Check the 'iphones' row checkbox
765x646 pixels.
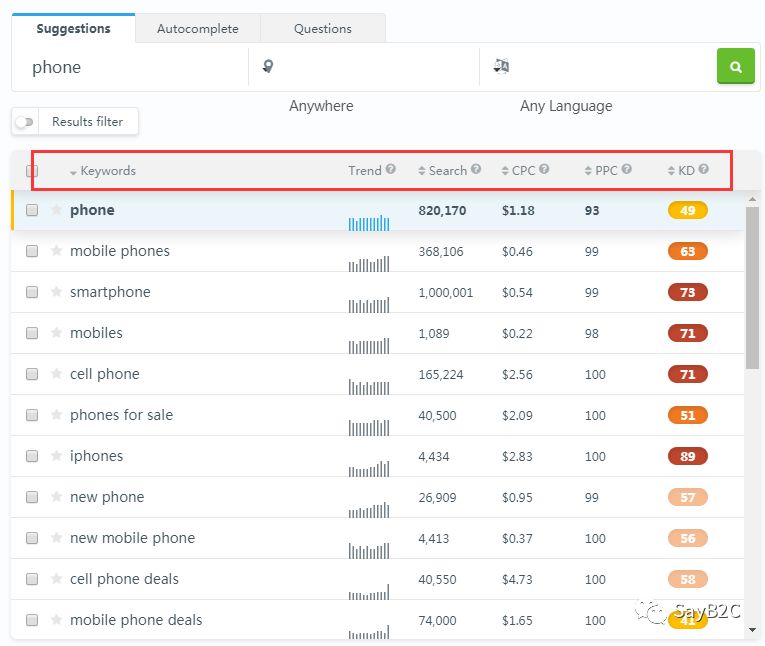pos(32,456)
